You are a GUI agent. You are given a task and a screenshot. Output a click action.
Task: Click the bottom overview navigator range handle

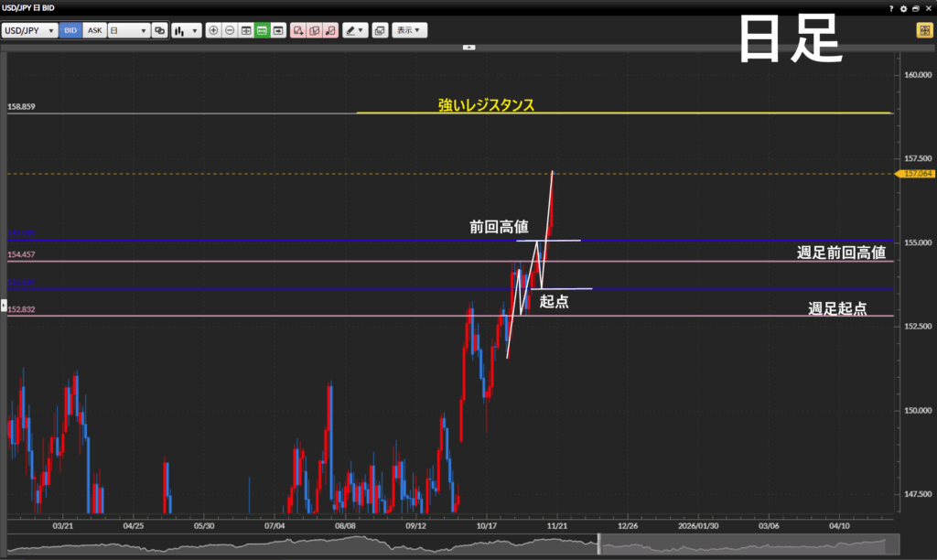tap(600, 544)
